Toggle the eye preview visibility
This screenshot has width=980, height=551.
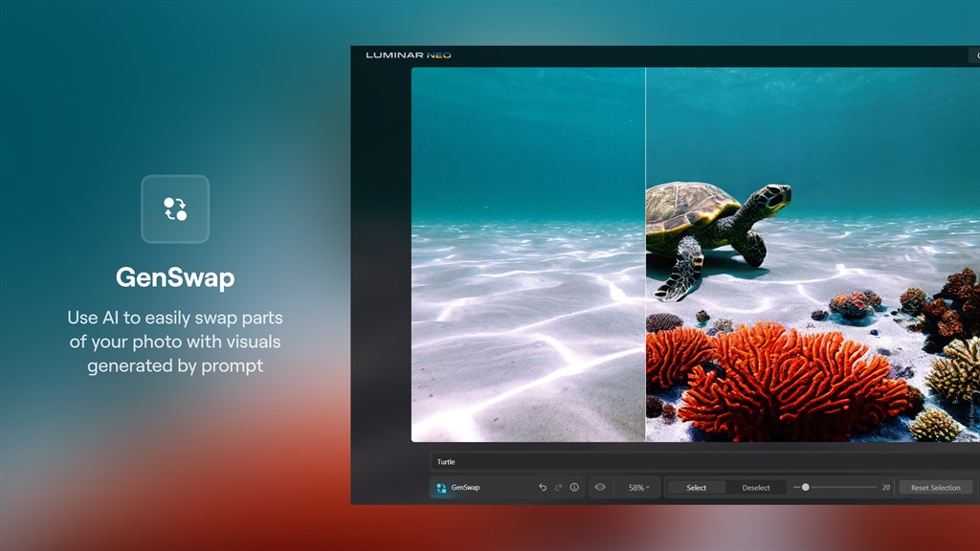[600, 487]
